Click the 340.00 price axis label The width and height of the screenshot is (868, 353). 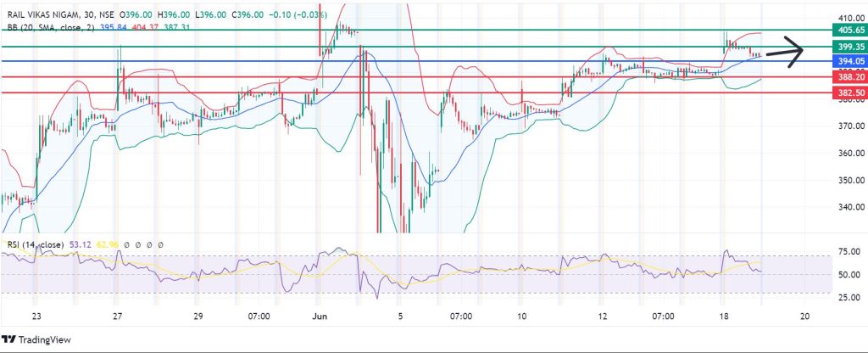tap(850, 207)
